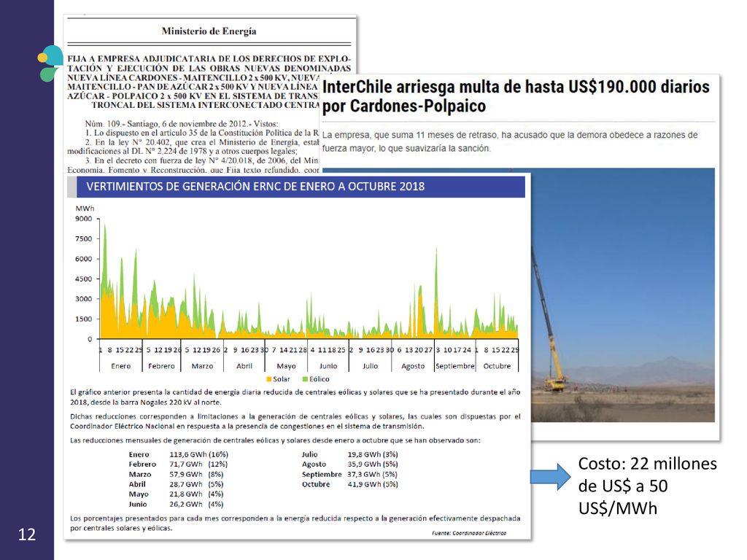747x560 pixels.
Task: Click the 'Agosto' month label on chart axis
Action: [413, 366]
